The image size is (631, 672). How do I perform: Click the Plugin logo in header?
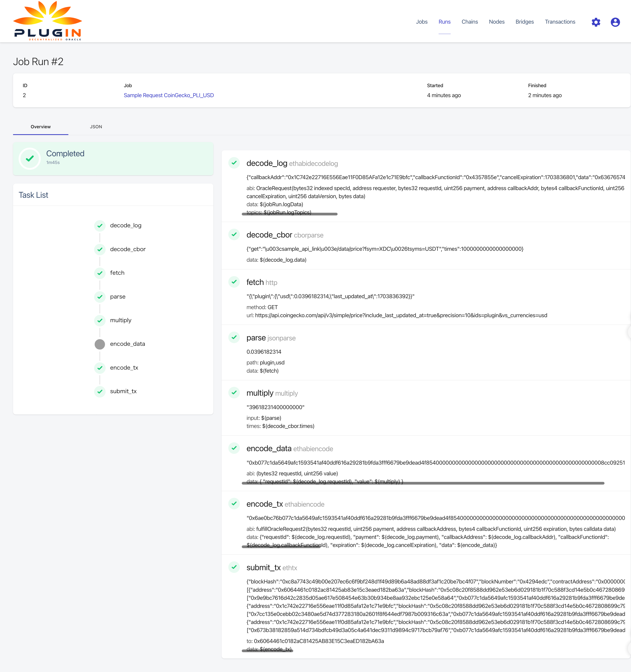[x=48, y=21]
